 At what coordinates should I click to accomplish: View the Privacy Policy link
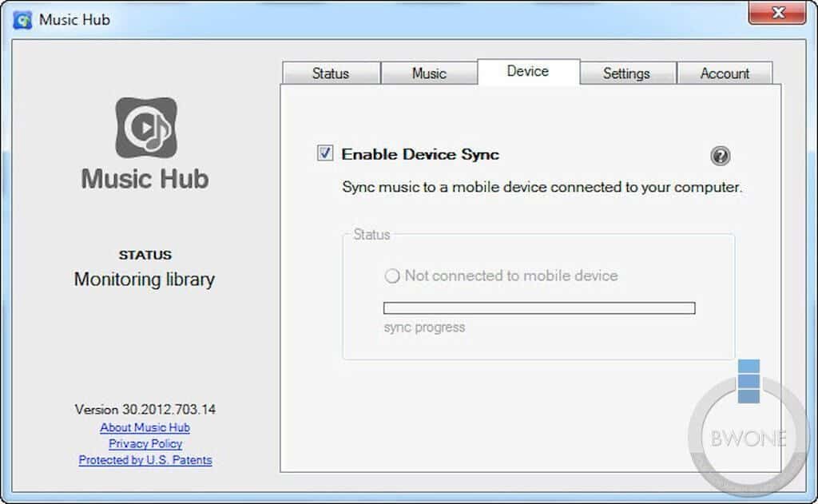point(145,443)
